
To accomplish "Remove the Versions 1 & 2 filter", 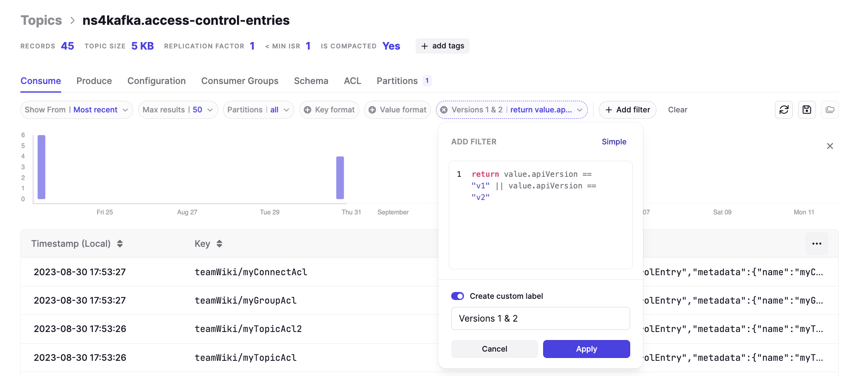I will [x=444, y=110].
